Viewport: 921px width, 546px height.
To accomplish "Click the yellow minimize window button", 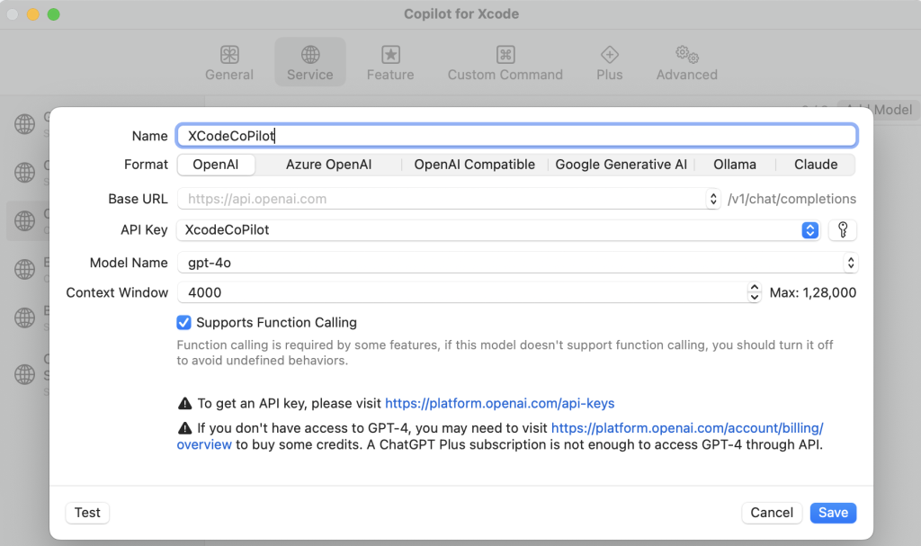I will point(33,14).
